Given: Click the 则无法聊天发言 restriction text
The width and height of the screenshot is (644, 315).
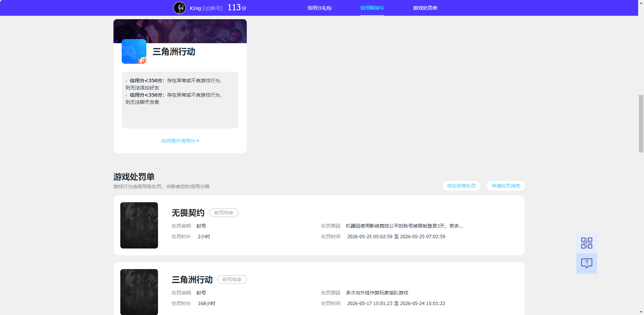Looking at the screenshot, I should point(142,102).
